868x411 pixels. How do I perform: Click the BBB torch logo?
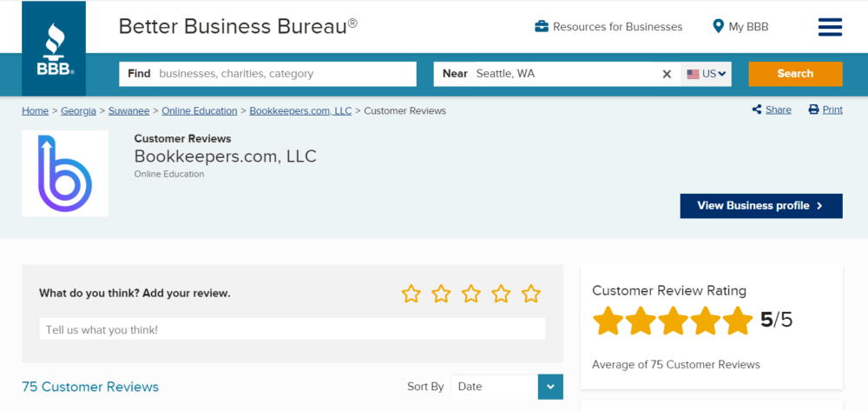point(54,49)
